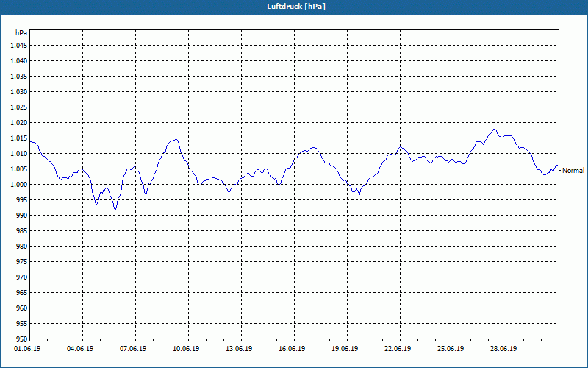
Task: Click the 980 y-axis label
Action: pyautogui.click(x=22, y=247)
